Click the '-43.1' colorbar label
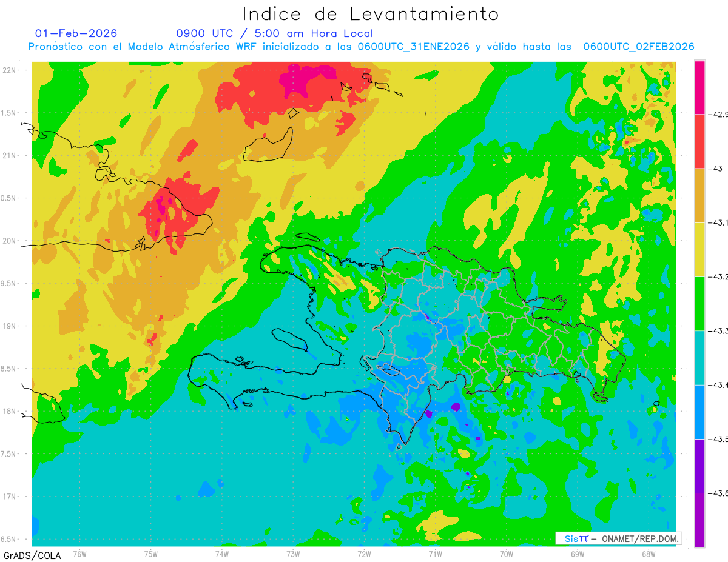 pos(718,222)
